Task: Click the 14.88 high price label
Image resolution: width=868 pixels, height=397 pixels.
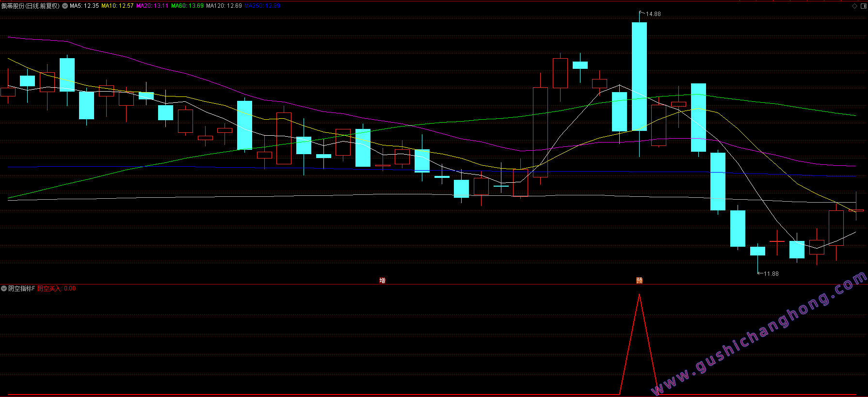Action: tap(653, 14)
